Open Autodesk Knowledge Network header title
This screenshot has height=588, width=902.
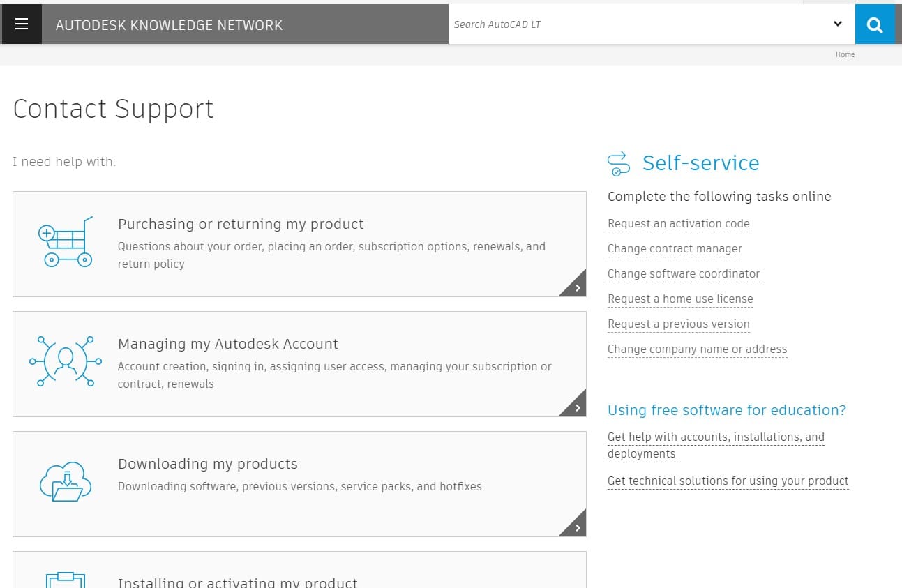pos(169,25)
